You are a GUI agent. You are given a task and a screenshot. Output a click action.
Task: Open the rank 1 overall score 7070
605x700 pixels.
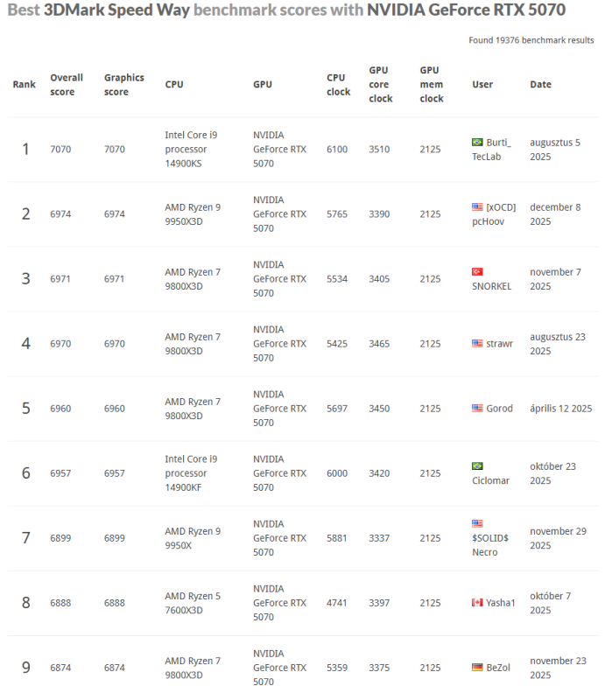pyautogui.click(x=60, y=149)
